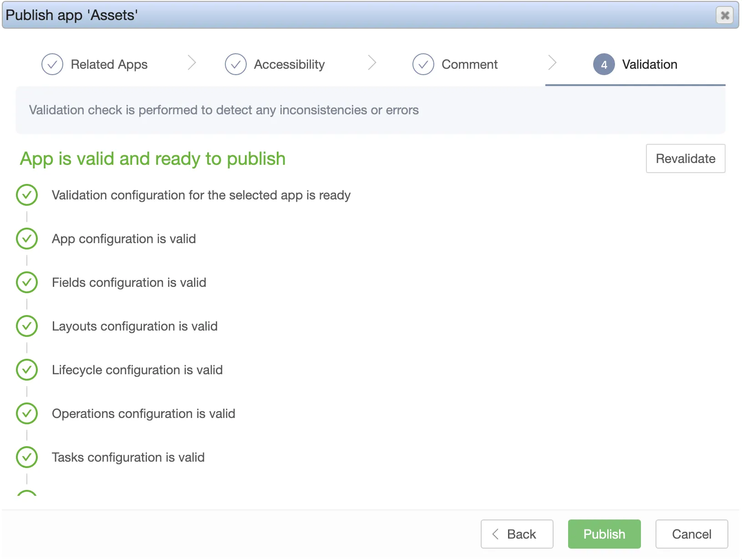Click the step 4 Validation number badge

click(604, 65)
